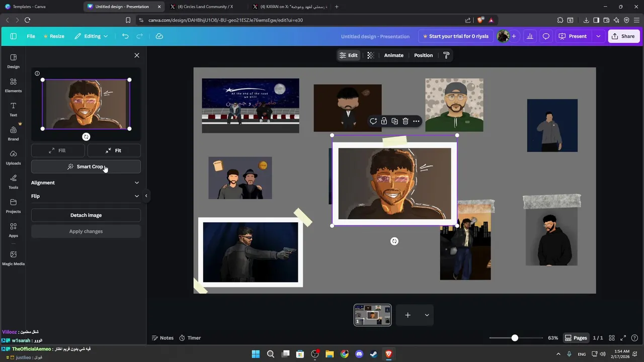Add a new page with plus button

pyautogui.click(x=408, y=315)
